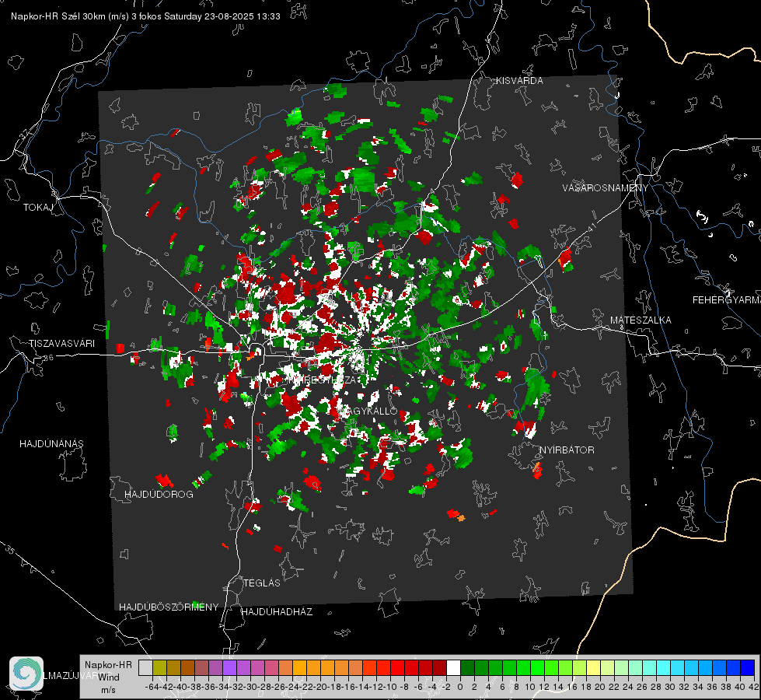Click the -64 value on the legend scale

(x=152, y=687)
